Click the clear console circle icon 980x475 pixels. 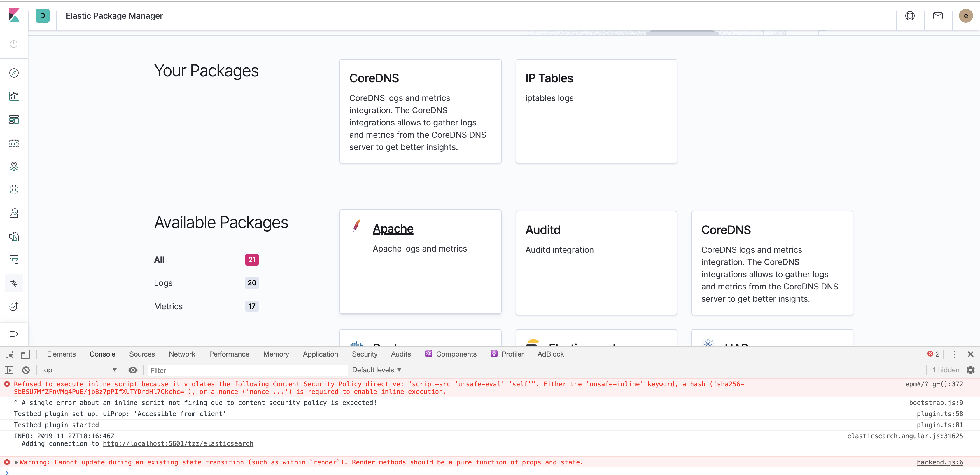coord(25,370)
